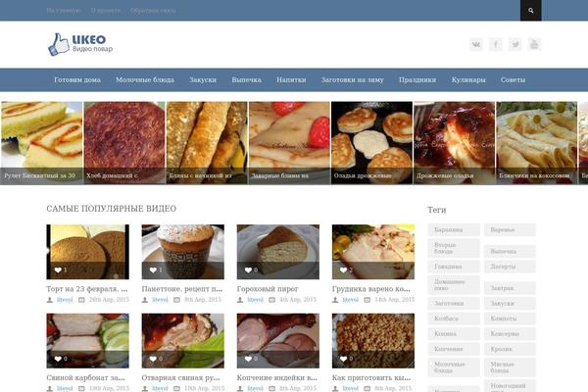Select the Вторые блюда tag
The height and width of the screenshot is (392, 588).
[454, 248]
